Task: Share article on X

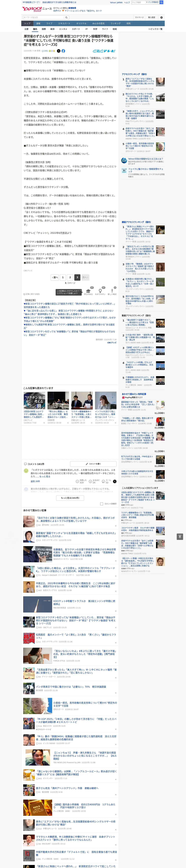Action: tap(58, 51)
